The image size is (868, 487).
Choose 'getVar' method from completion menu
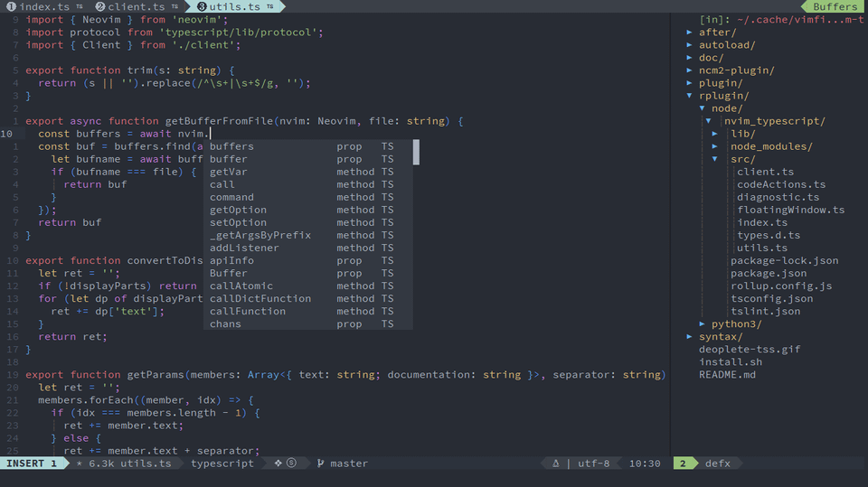click(x=307, y=172)
